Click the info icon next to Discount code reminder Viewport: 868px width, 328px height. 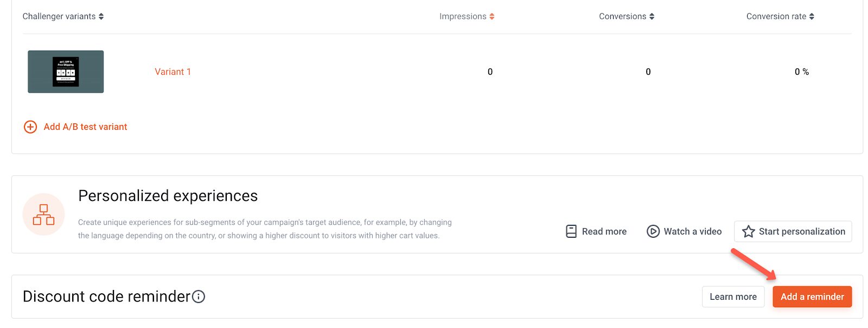coord(199,297)
